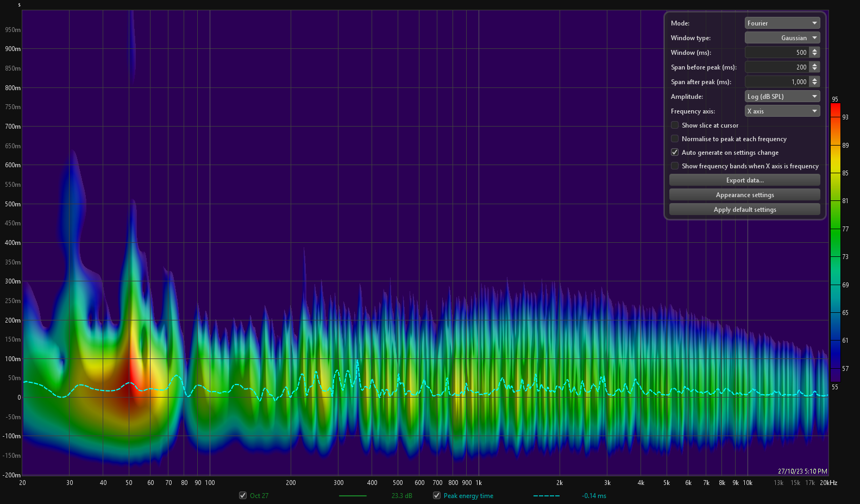
Task: Click the 950m time axis label
Action: point(13,30)
